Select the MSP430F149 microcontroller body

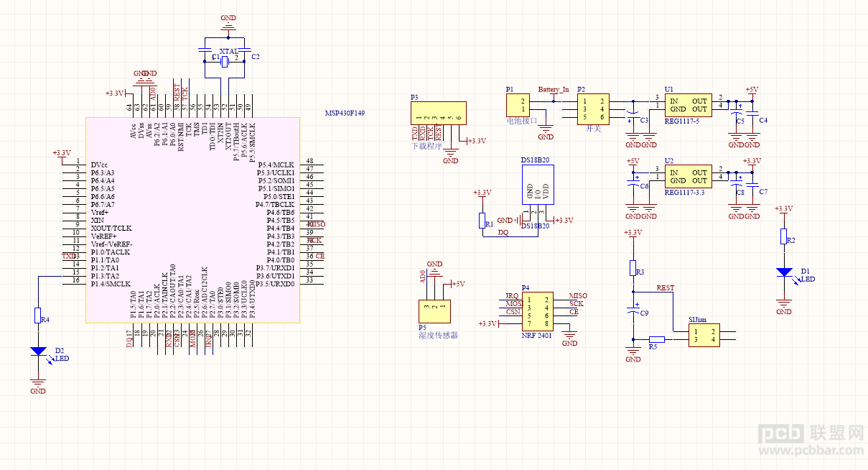click(190, 221)
